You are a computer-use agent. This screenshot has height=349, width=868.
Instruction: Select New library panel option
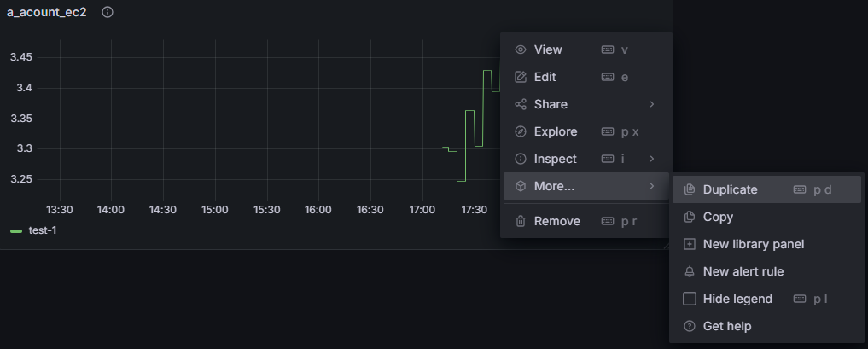(766, 244)
